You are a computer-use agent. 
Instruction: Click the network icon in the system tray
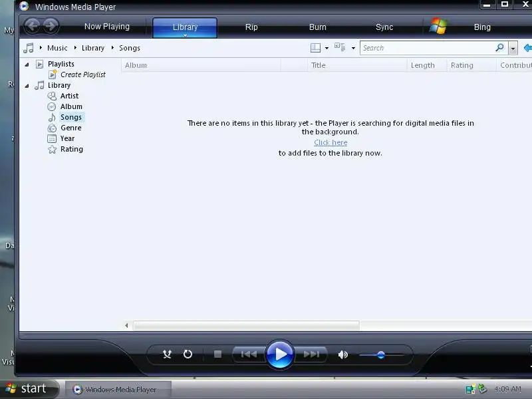pyautogui.click(x=470, y=389)
